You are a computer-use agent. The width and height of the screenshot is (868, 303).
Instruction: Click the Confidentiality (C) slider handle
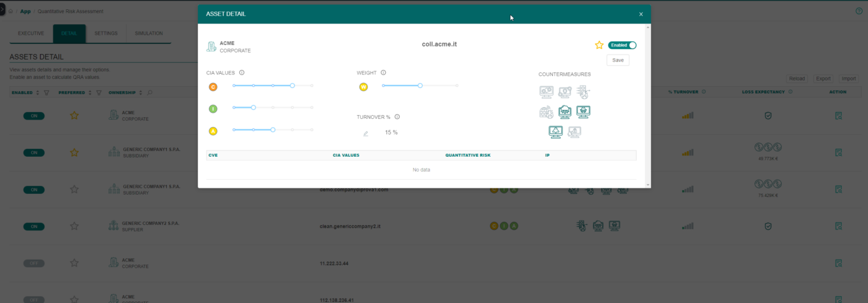pyautogui.click(x=293, y=86)
